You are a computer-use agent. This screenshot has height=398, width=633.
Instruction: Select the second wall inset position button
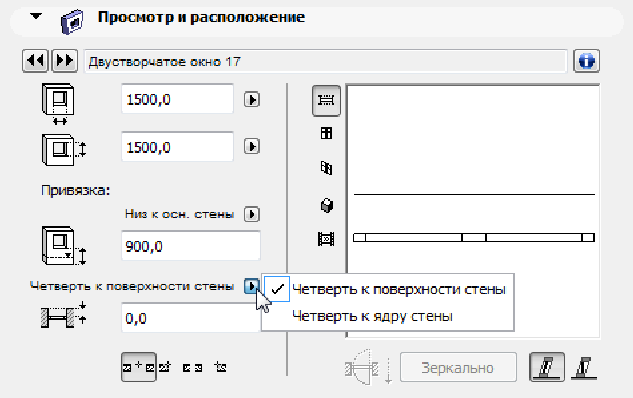(584, 368)
